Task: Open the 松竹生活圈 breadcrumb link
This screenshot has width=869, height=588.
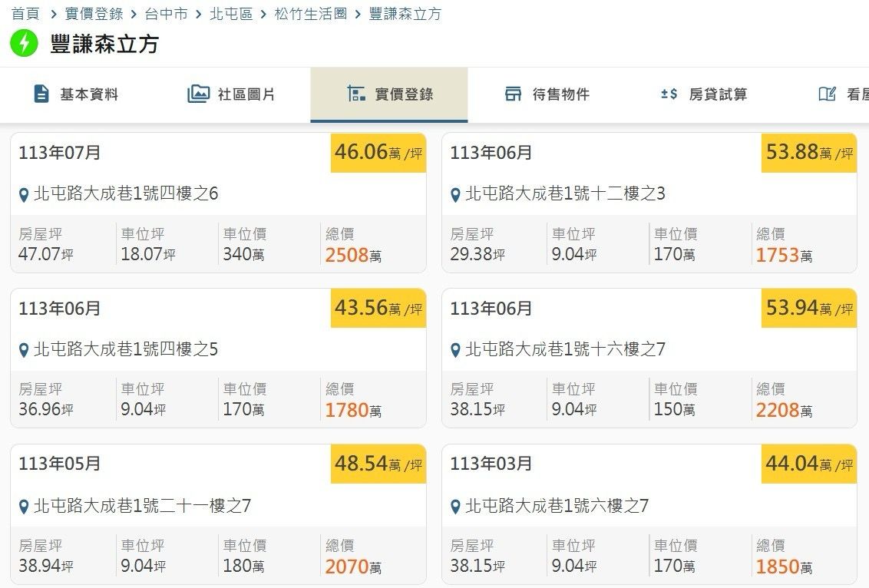Action: pos(311,14)
